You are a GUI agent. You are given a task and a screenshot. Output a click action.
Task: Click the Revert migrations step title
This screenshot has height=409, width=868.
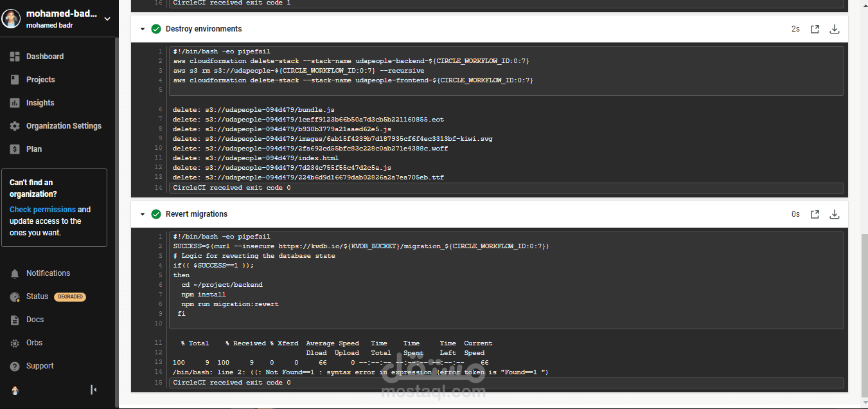click(197, 214)
